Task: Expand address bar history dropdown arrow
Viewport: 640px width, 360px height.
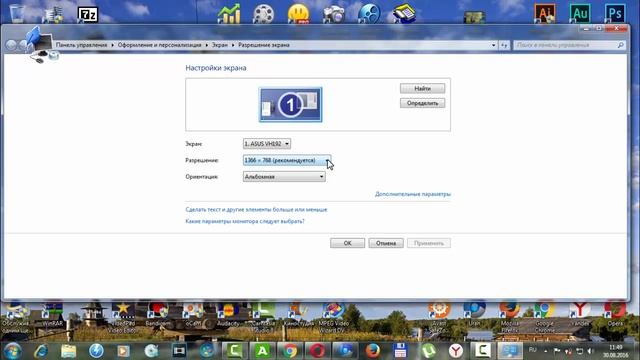Action: 493,45
